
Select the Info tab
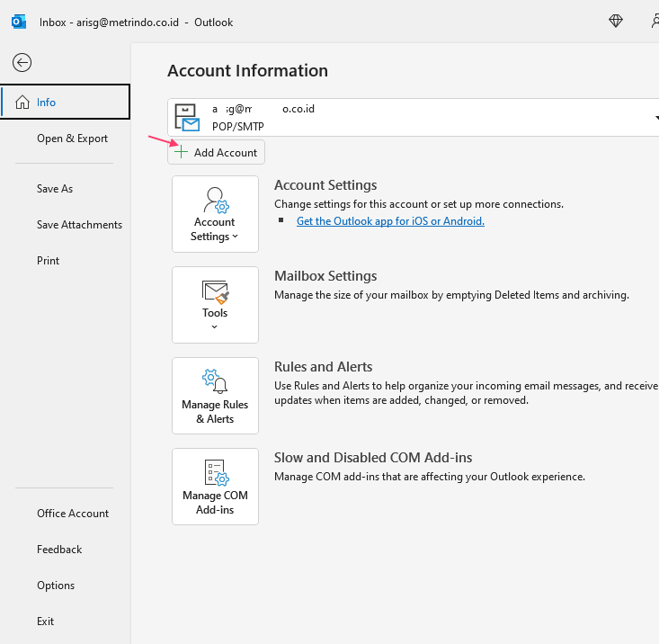[x=66, y=102]
